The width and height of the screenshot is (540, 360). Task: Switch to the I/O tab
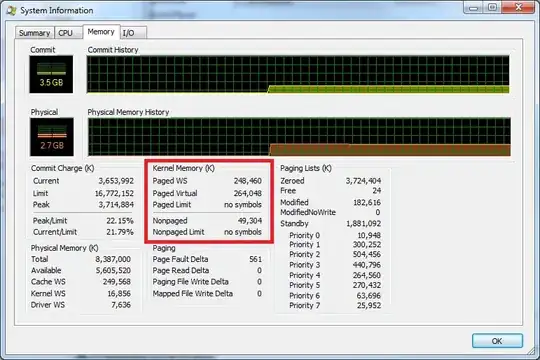pos(133,33)
